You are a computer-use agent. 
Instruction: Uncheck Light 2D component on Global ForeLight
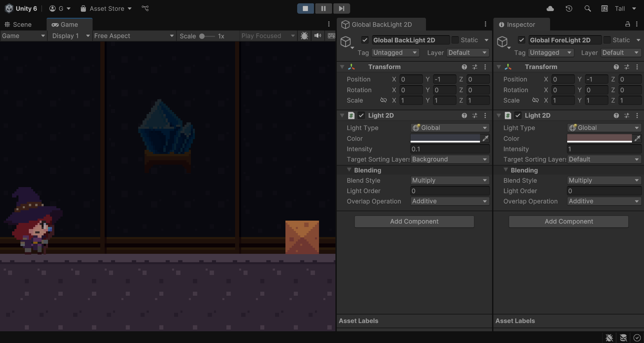tap(518, 116)
